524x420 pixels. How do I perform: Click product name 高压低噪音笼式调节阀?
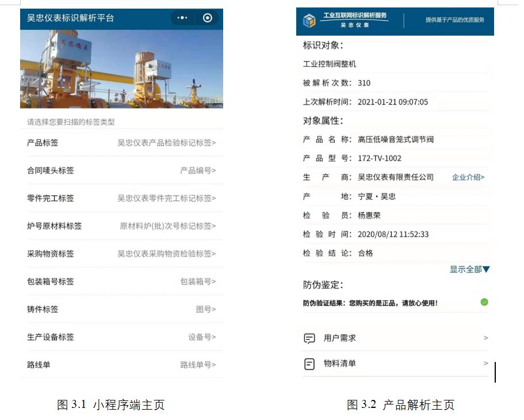pyautogui.click(x=396, y=140)
